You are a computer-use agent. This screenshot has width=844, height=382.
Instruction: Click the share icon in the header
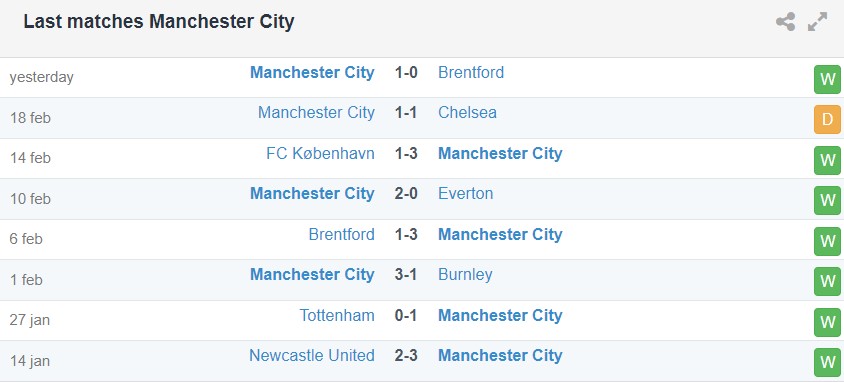pyautogui.click(x=785, y=22)
